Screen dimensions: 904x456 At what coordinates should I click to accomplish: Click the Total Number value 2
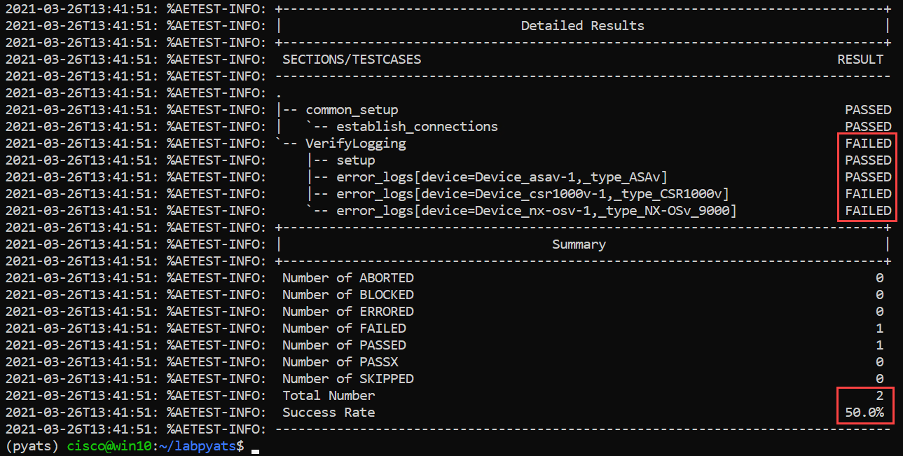click(880, 395)
